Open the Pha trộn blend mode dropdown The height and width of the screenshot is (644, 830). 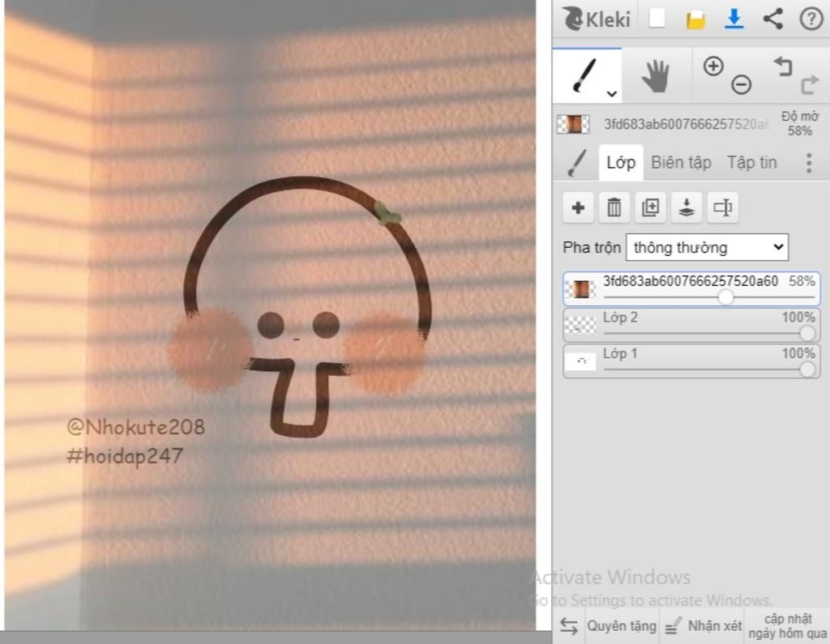pos(707,247)
